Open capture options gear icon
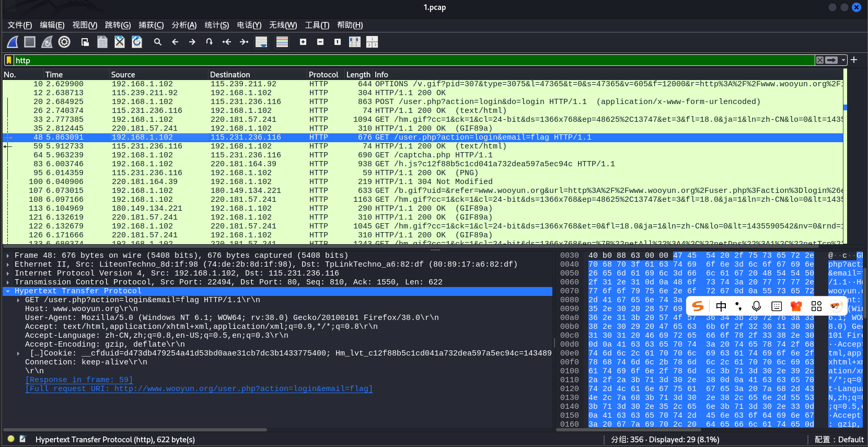Viewport: 868px width, 447px height. [x=64, y=42]
